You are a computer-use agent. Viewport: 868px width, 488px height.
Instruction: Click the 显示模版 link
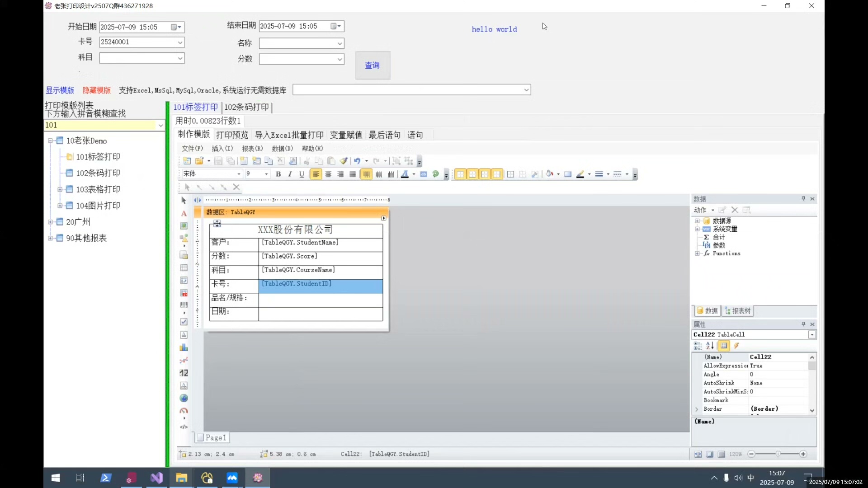[60, 90]
